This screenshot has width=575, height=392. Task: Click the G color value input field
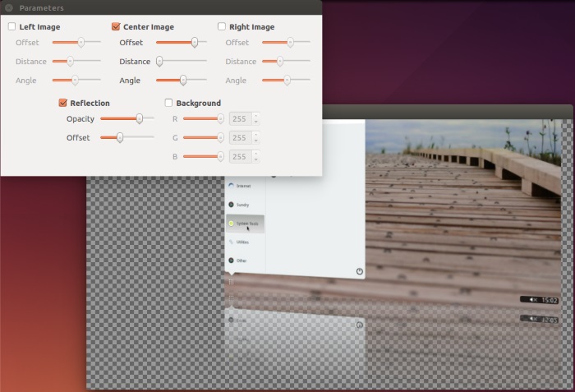(x=239, y=137)
